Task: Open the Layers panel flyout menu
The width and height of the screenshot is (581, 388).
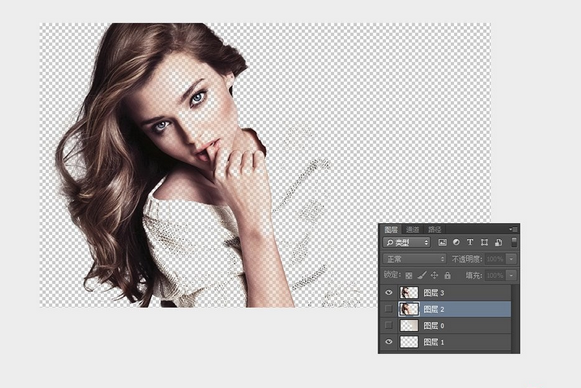Action: pyautogui.click(x=514, y=229)
